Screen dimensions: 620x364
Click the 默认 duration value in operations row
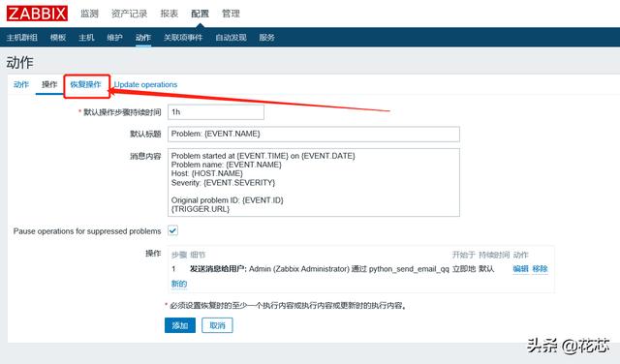click(486, 269)
